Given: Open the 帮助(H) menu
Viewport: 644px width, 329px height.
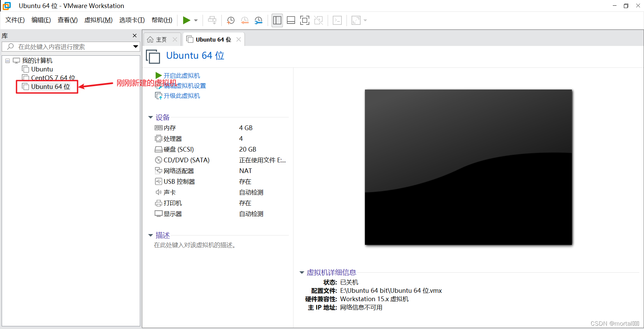Looking at the screenshot, I should [162, 20].
